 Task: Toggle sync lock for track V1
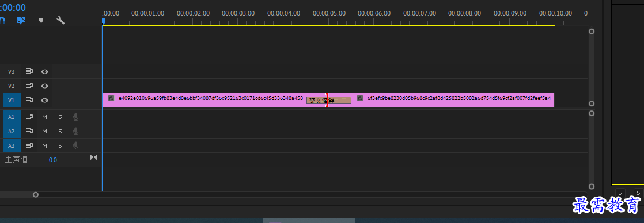[x=29, y=100]
